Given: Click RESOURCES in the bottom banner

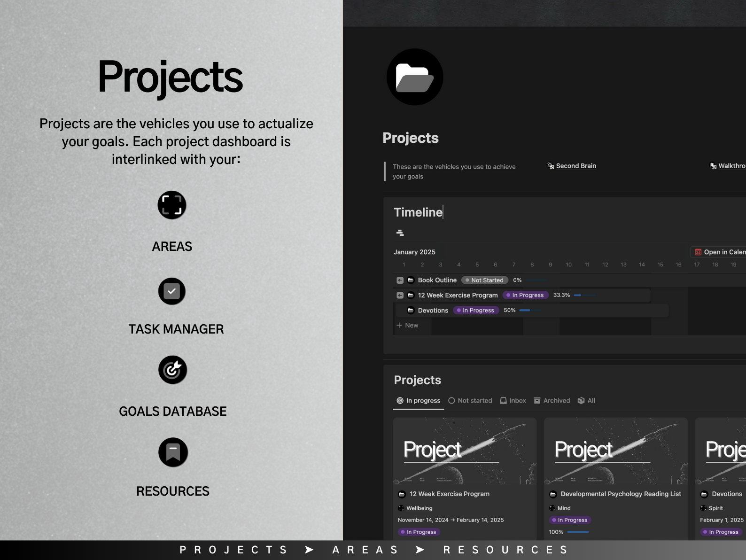Looking at the screenshot, I should coord(506,550).
